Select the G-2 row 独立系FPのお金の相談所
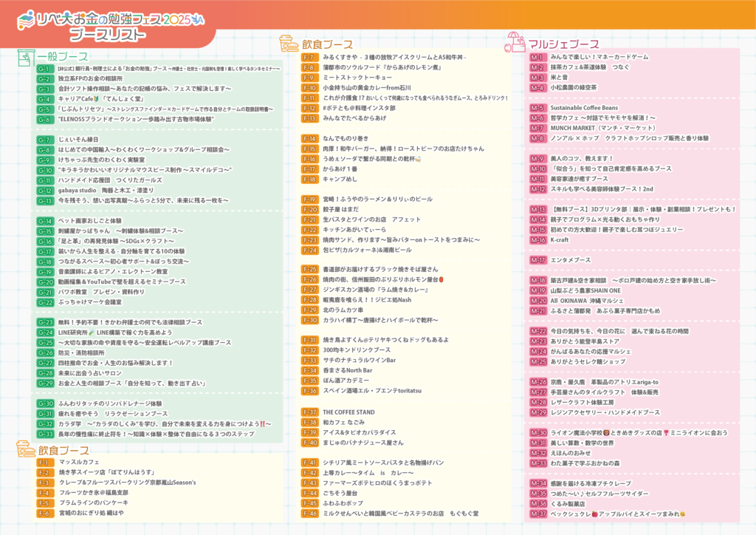Image resolution: width=756 pixels, height=535 pixels. 80,78
